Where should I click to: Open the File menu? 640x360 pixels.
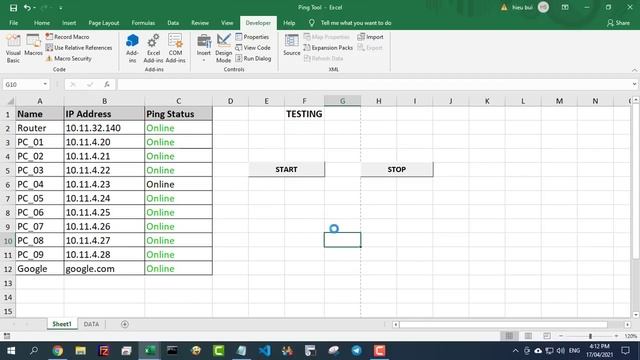tap(13, 23)
